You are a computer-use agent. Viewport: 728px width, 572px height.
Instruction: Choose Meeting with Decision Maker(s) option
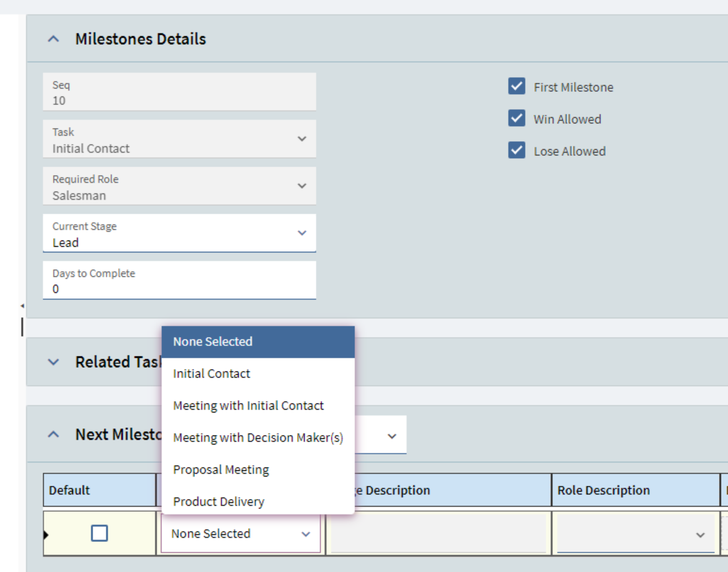pos(258,438)
